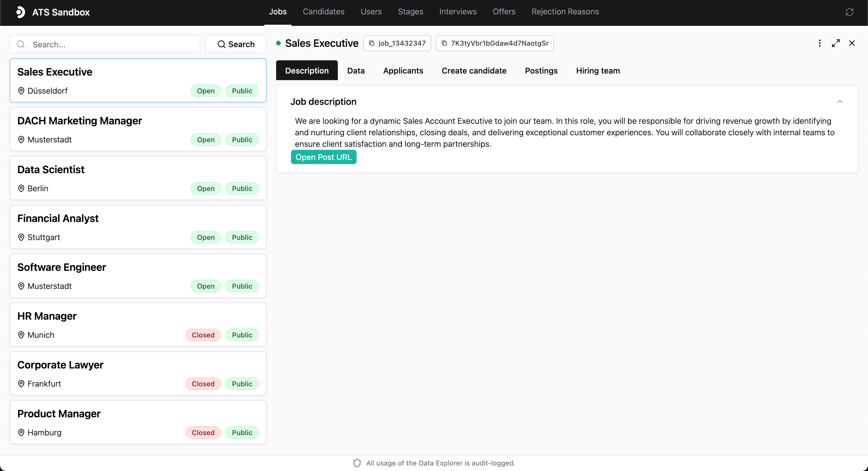Open the Hiring team tab
This screenshot has width=868, height=471.
click(598, 70)
